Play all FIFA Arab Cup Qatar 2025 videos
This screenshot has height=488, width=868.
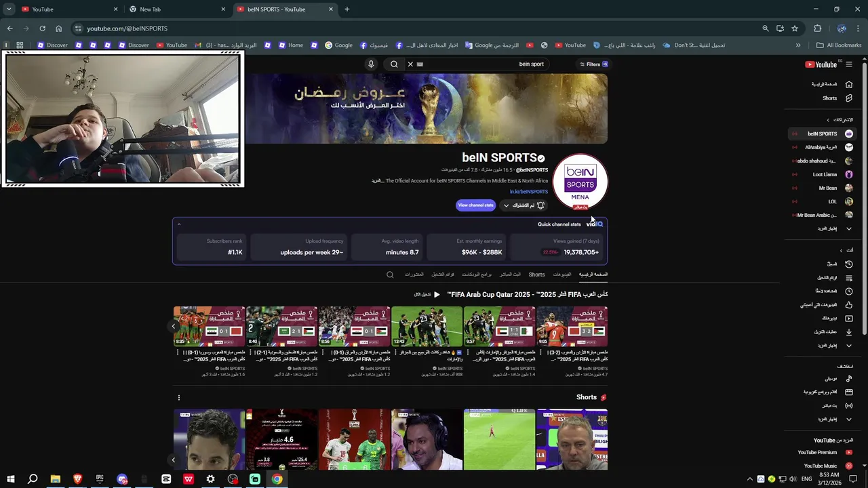click(427, 295)
